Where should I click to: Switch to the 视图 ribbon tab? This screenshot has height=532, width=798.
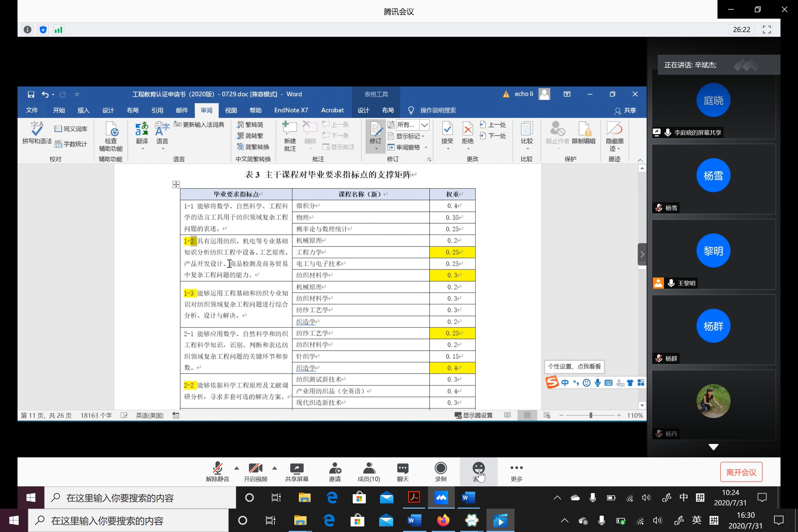231,110
